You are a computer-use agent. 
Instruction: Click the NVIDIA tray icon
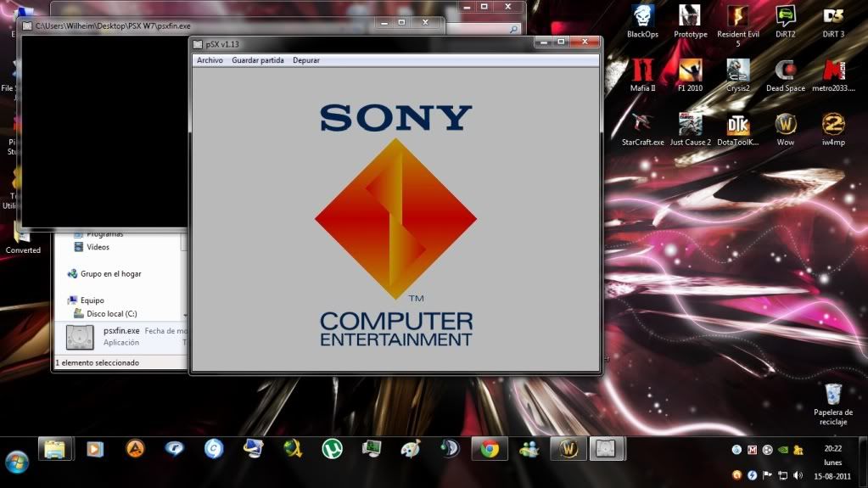(x=783, y=450)
